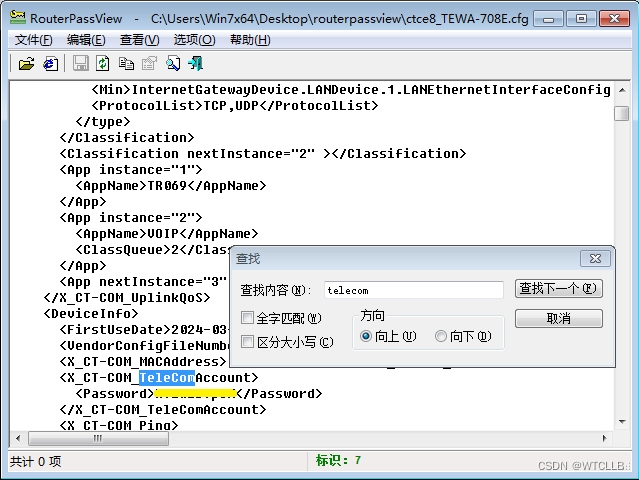Click the <X_CT-COM_Ping> line

click(119, 425)
